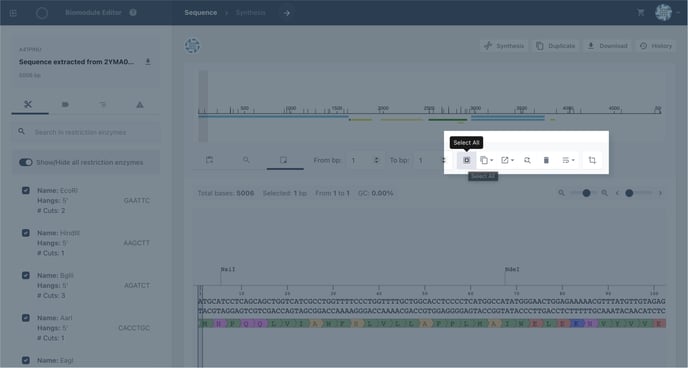Viewport: 688px width, 368px height.
Task: Uncheck the HindIII enzyme checkbox
Action: coord(26,233)
